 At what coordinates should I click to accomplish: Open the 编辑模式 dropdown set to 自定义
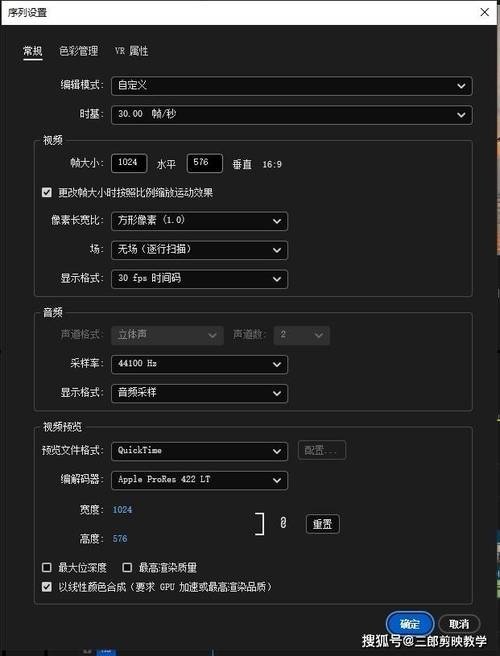[292, 86]
